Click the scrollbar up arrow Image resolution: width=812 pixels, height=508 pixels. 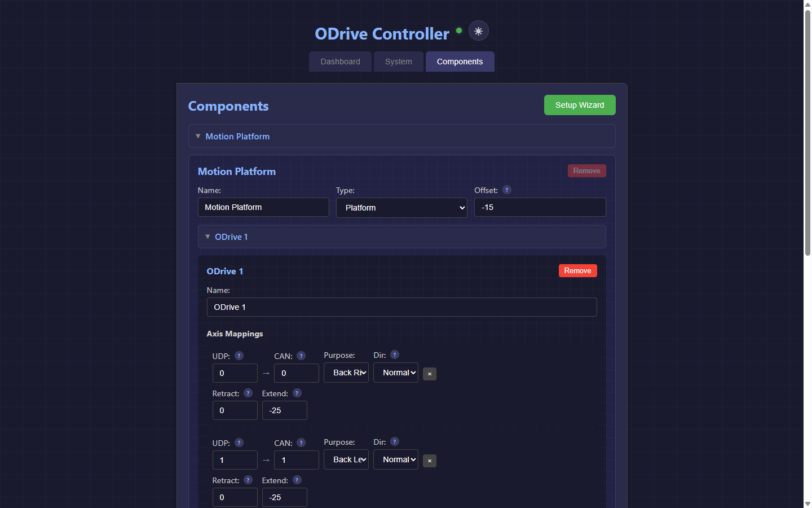tap(807, 4)
